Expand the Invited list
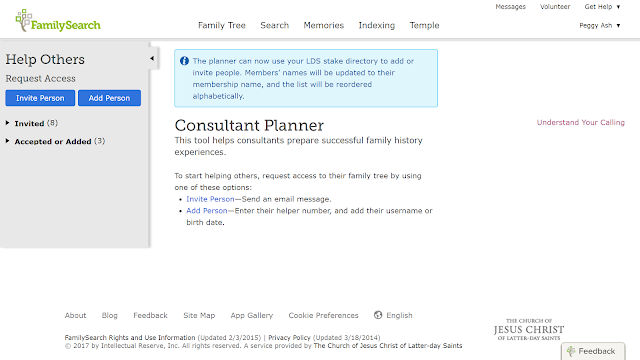Screen dimensions: 640x360 (x=7, y=123)
